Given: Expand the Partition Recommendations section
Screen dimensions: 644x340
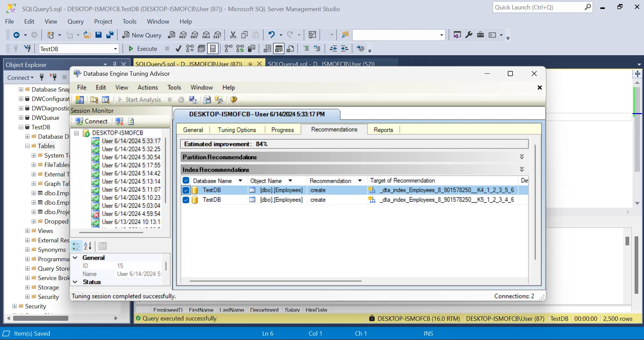Looking at the screenshot, I should [x=522, y=157].
